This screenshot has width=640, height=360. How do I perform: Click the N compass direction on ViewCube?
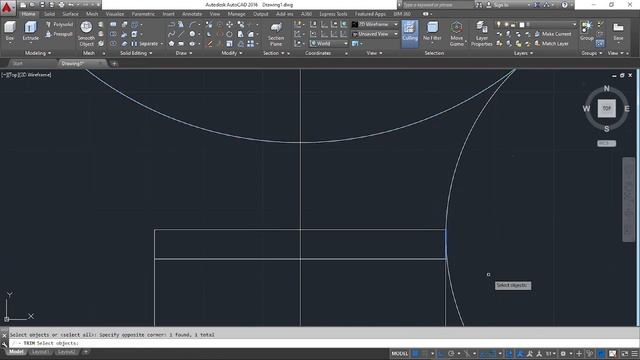pos(607,88)
